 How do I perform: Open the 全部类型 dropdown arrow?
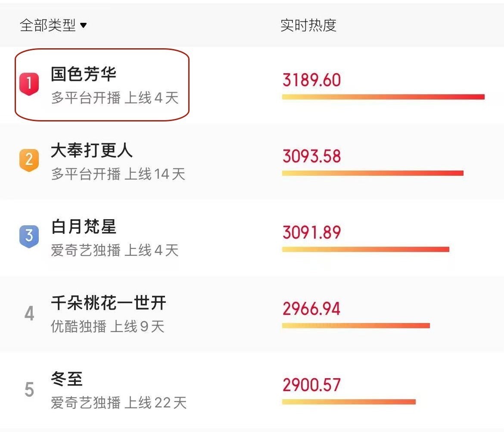click(84, 26)
